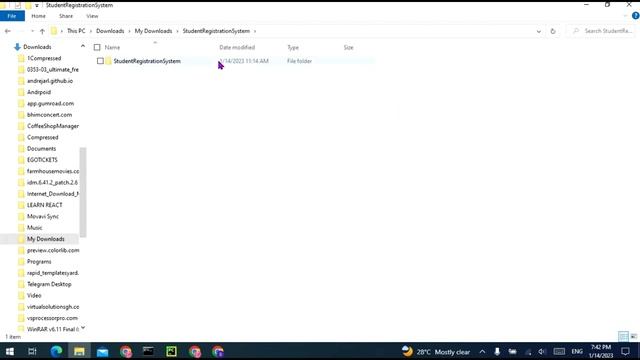
Task: Go up one folder level arrow
Action: 42,31
